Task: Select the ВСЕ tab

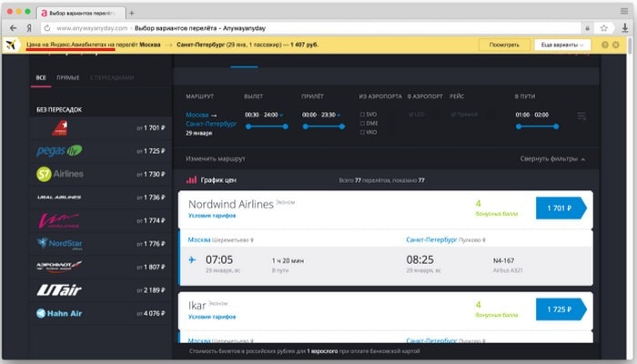Action: pos(41,77)
